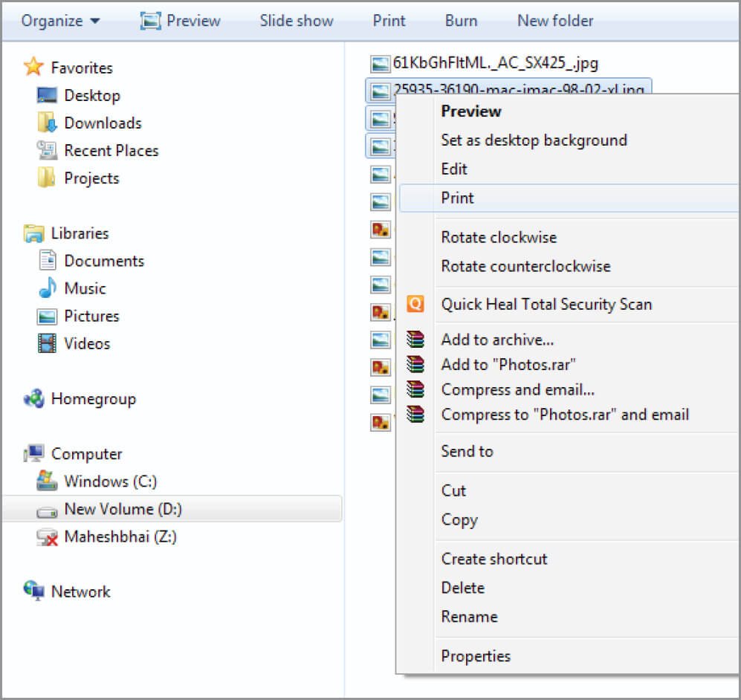Click the Homegroup icon in navigation pane

[34, 399]
